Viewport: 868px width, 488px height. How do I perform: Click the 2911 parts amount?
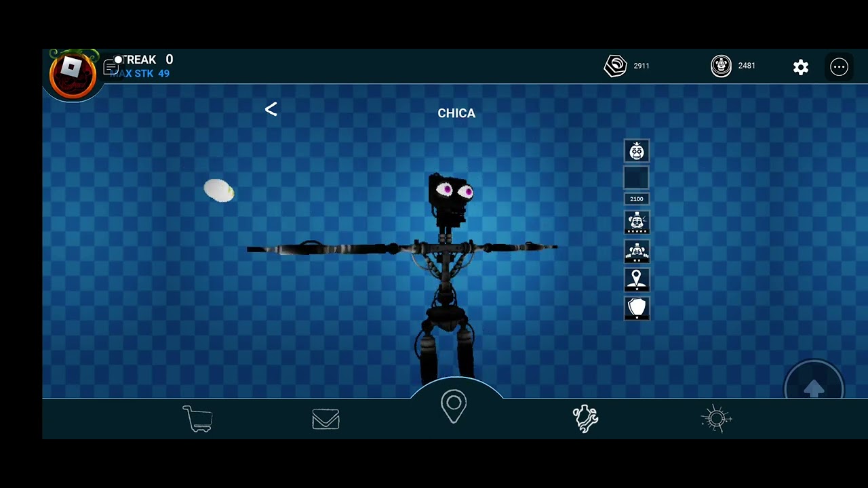[642, 66]
